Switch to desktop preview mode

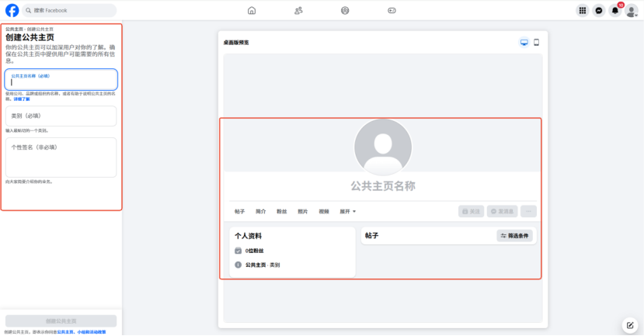(524, 42)
